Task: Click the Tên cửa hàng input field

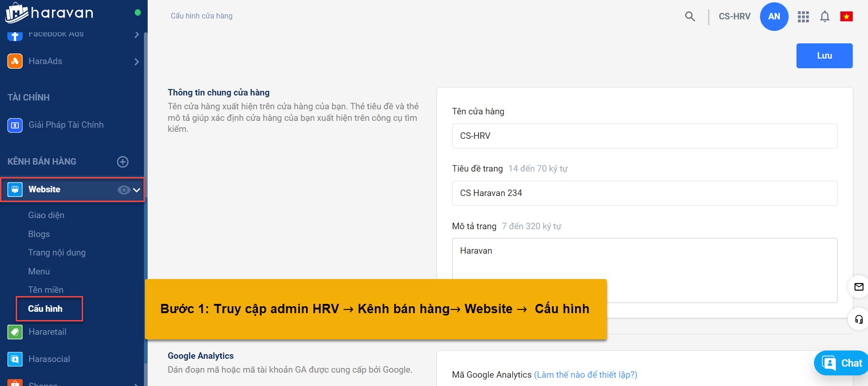Action: click(x=645, y=136)
